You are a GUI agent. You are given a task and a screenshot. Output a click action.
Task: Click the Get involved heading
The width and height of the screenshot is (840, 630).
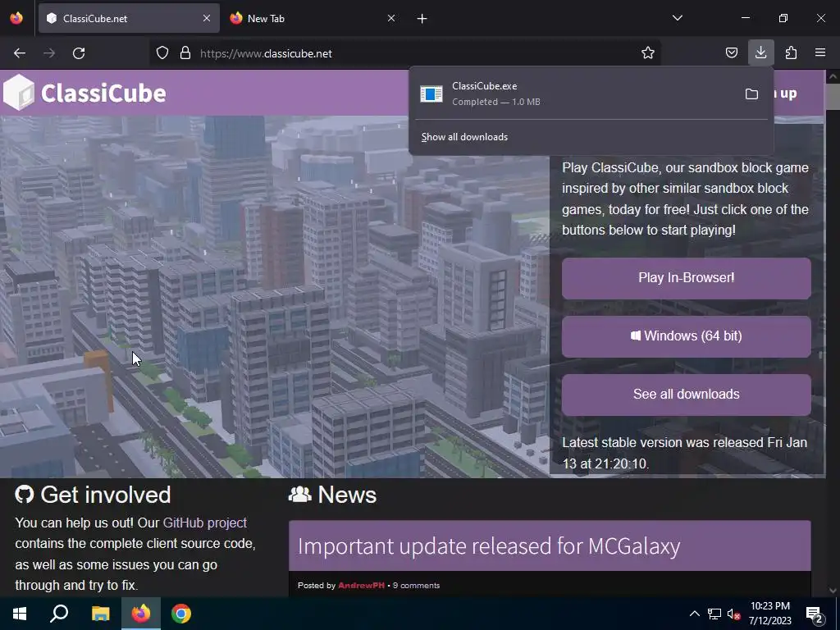(x=93, y=495)
